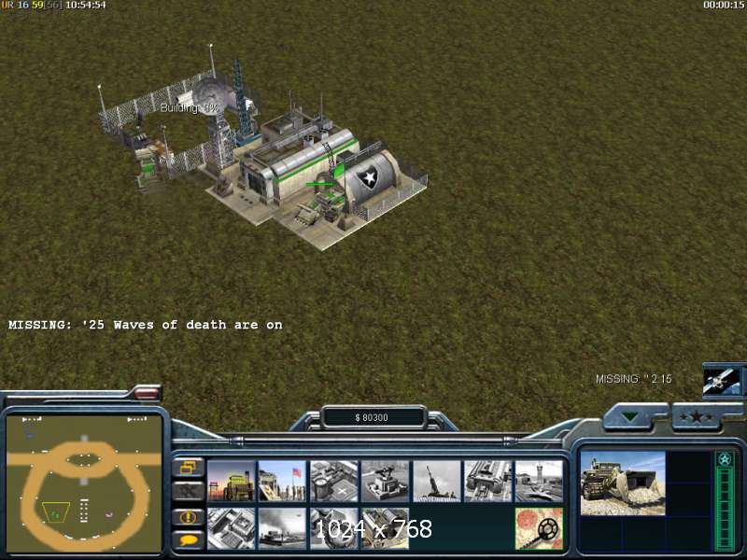Click the $ 80300 money display
This screenshot has width=747, height=560.
pos(372,417)
